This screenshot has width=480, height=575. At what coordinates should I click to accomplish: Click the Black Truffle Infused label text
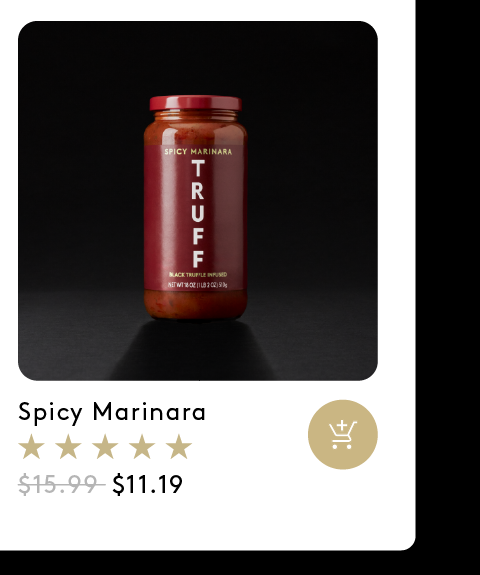(198, 275)
